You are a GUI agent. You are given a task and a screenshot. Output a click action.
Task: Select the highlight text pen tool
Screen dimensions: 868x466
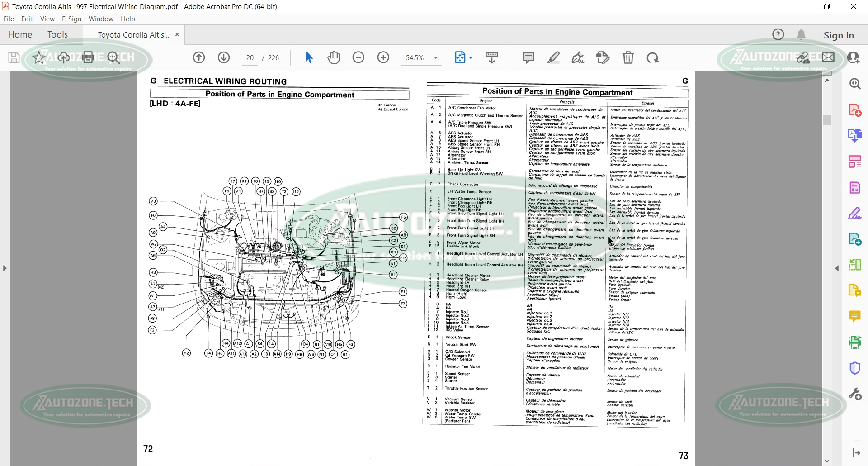point(553,57)
